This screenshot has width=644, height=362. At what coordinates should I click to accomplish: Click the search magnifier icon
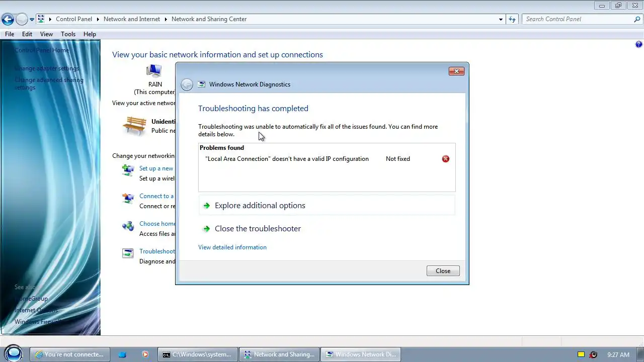(637, 19)
